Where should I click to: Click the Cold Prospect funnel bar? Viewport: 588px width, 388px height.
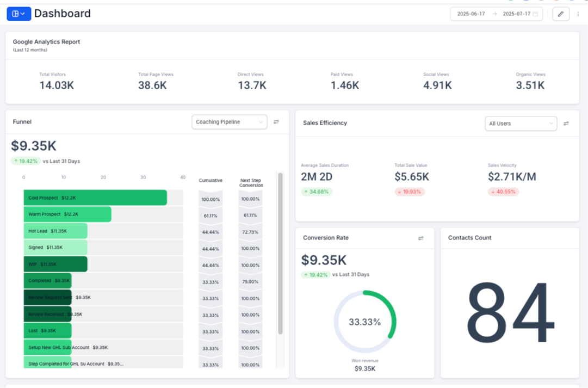tap(95, 198)
